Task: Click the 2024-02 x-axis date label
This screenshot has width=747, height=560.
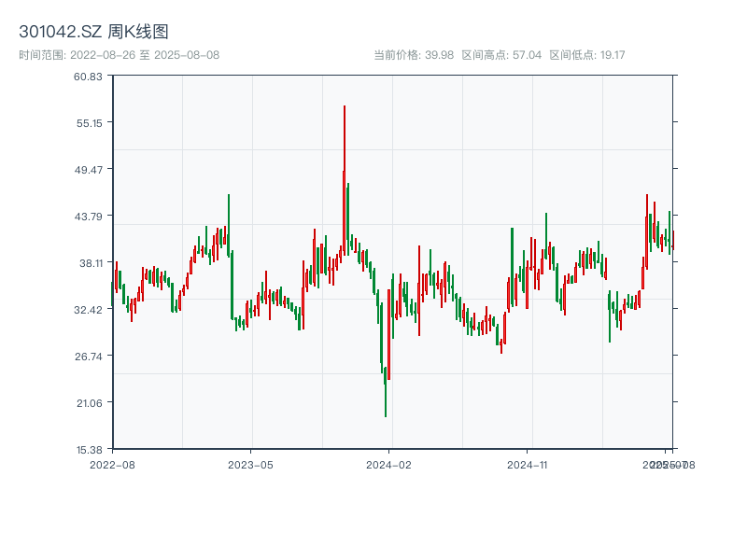Action: [388, 464]
